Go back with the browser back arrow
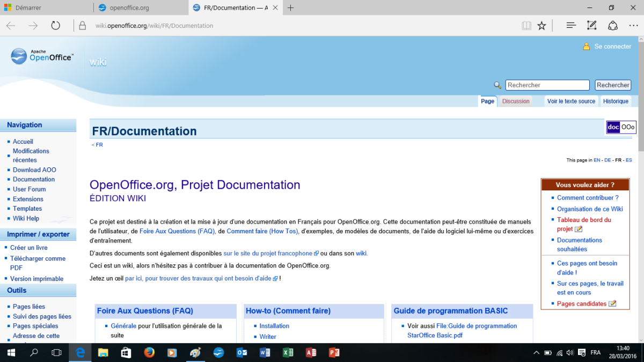The height and width of the screenshot is (362, 644). pyautogui.click(x=11, y=25)
